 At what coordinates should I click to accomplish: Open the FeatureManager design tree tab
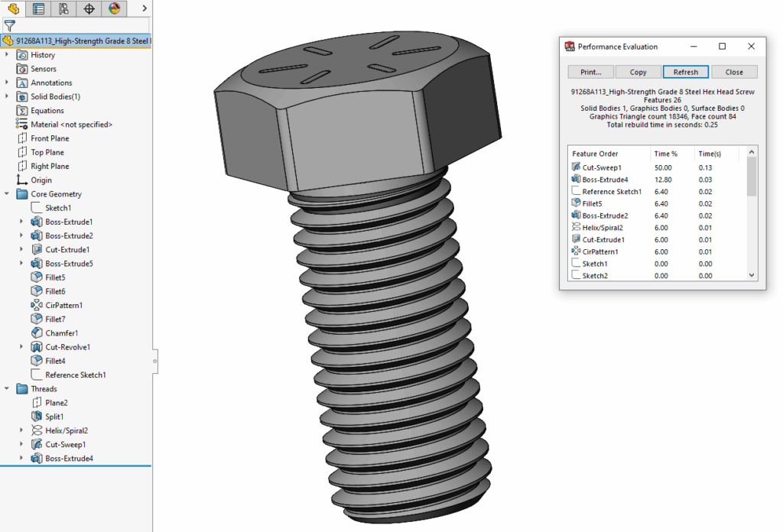click(13, 9)
